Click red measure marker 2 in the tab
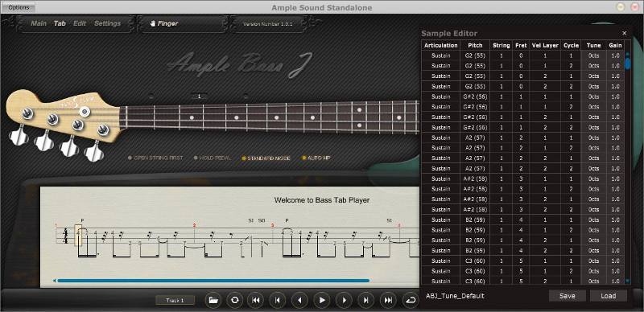This screenshot has height=312, width=644. [194, 225]
